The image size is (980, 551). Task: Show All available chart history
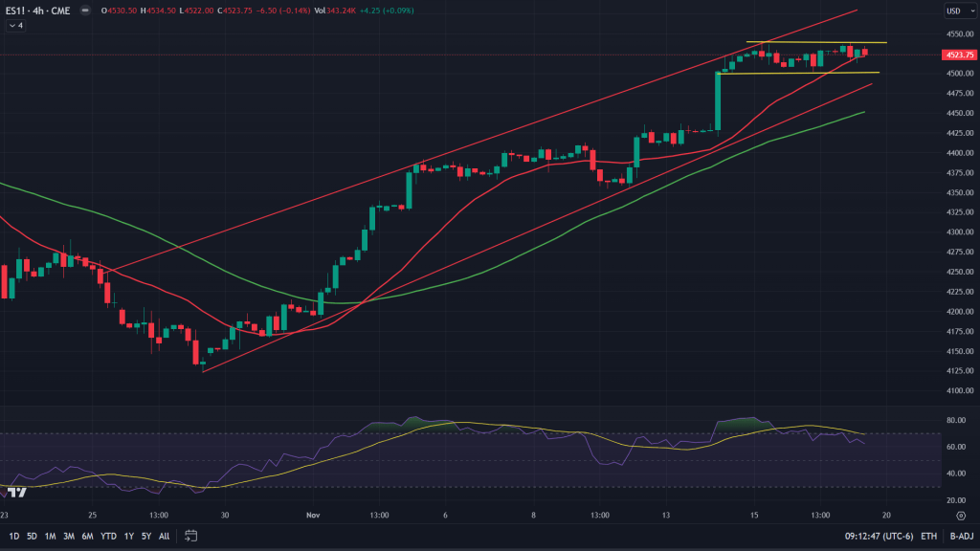click(164, 536)
